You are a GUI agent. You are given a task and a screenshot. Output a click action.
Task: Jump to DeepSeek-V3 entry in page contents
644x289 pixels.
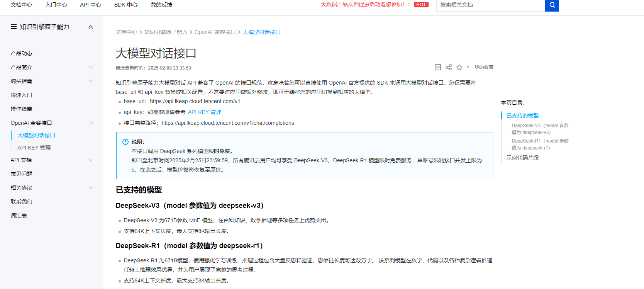coord(540,129)
